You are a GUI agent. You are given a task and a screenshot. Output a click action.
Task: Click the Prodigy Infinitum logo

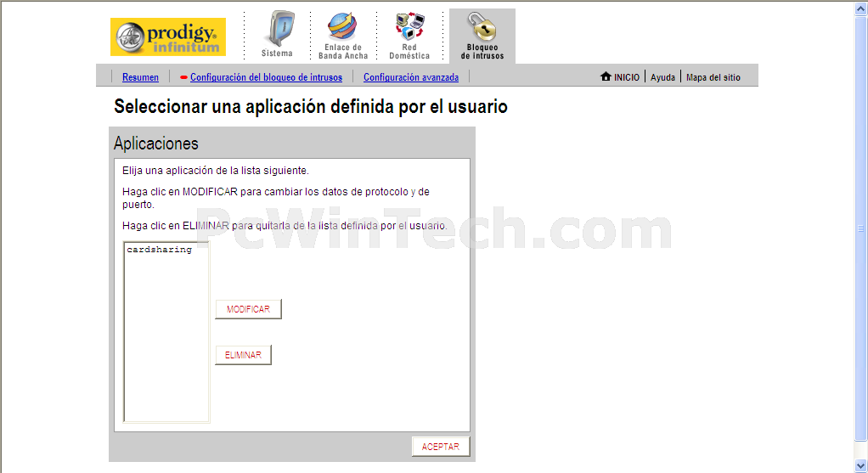tap(167, 37)
